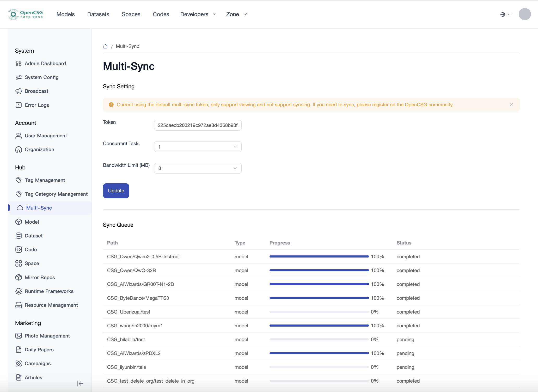
Task: Click the Broadcast megaphone icon
Action: 19,91
